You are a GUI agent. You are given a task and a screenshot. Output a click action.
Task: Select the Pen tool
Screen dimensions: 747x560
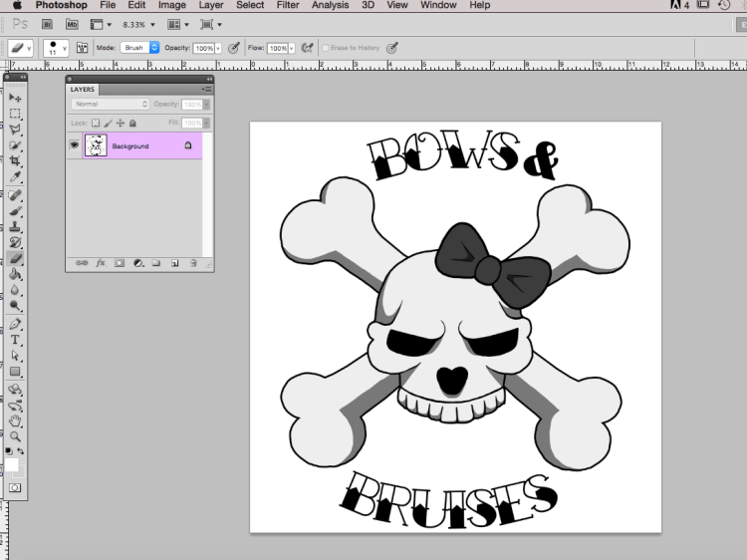coord(16,324)
